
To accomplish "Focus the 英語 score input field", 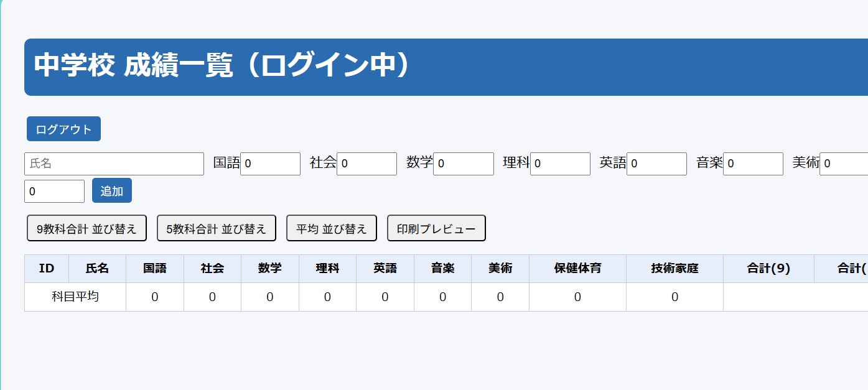I will pyautogui.click(x=656, y=164).
